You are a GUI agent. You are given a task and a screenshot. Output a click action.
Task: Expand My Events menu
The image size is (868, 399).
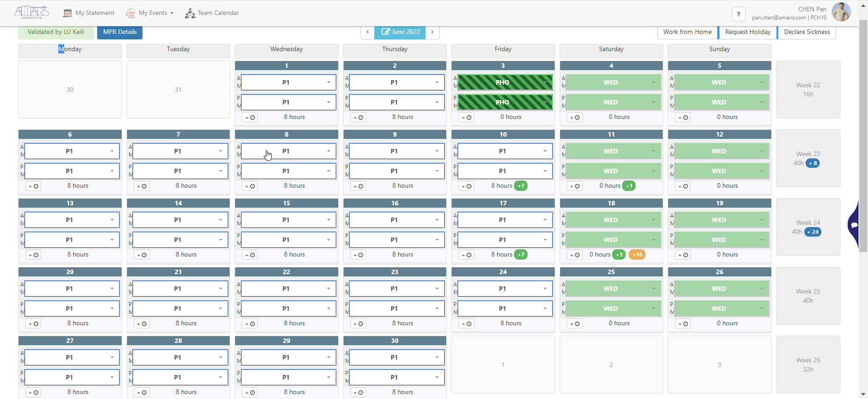tap(150, 13)
